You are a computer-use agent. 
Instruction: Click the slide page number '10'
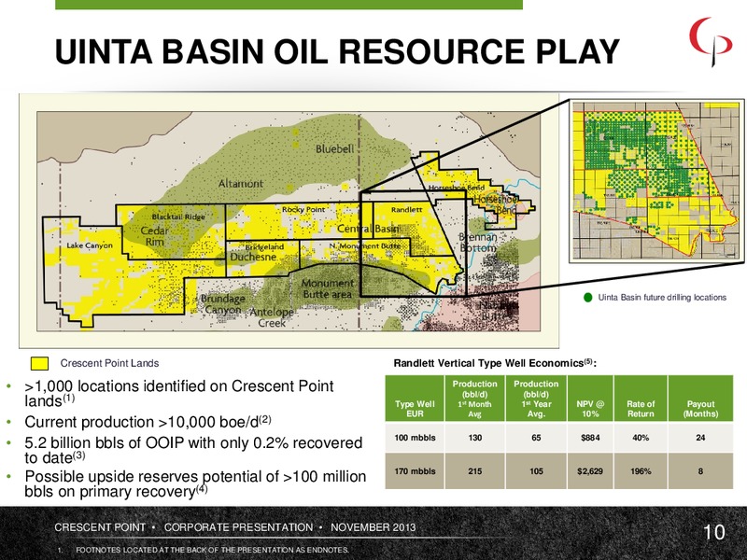click(714, 532)
